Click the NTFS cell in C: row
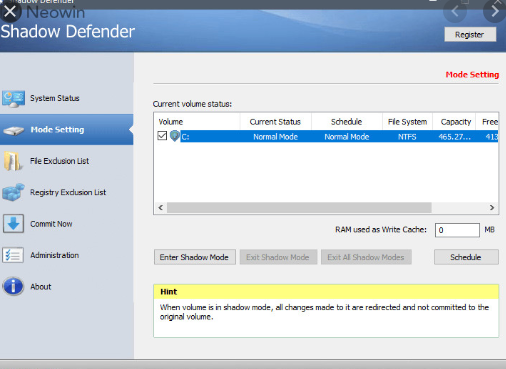This screenshot has height=369, width=506. tap(407, 137)
